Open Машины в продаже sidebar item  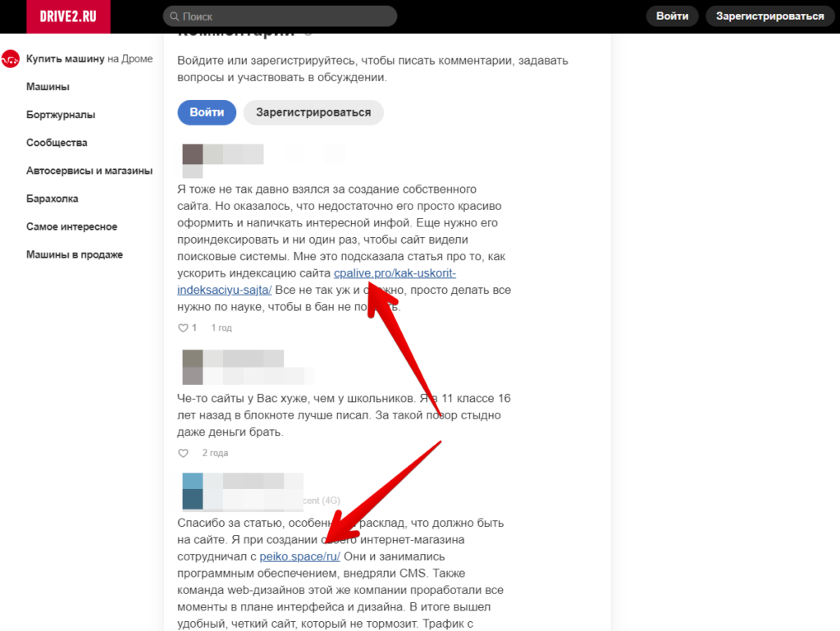(75, 254)
